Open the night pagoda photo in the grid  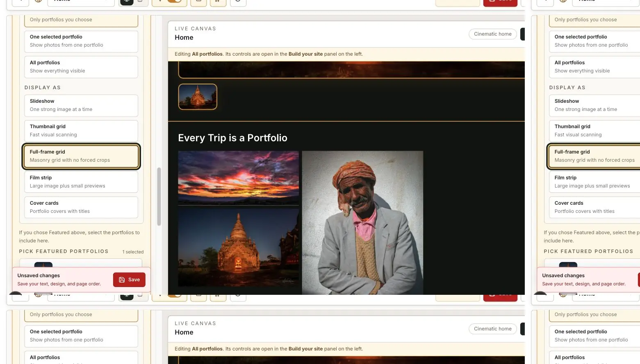[238, 247]
